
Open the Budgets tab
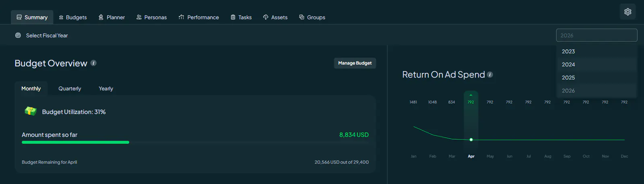(x=73, y=17)
